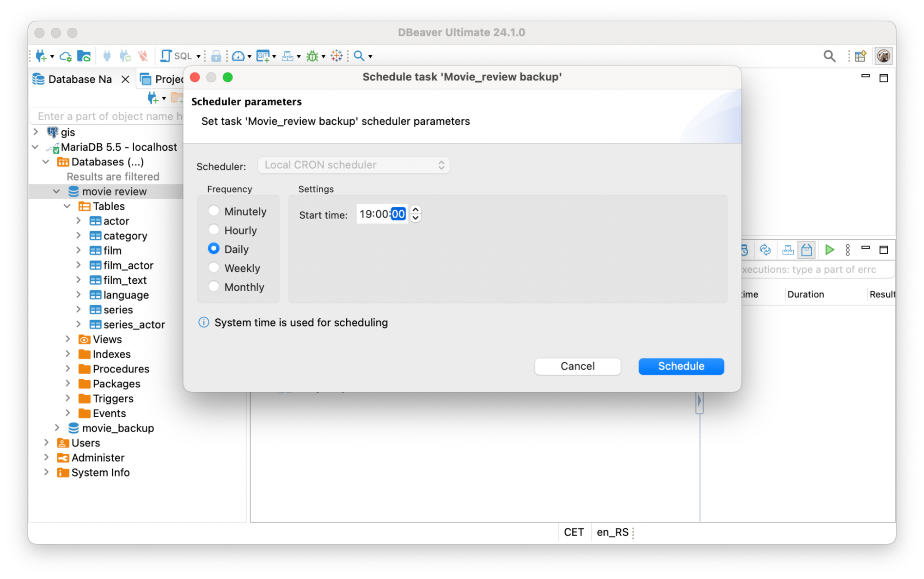Click the Debug icon in the toolbar
924x579 pixels.
click(312, 55)
